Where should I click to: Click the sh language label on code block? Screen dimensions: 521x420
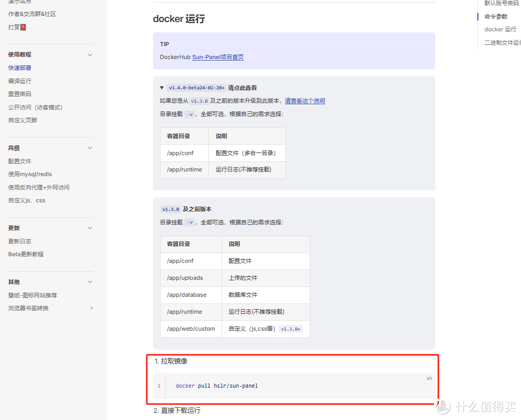429,378
